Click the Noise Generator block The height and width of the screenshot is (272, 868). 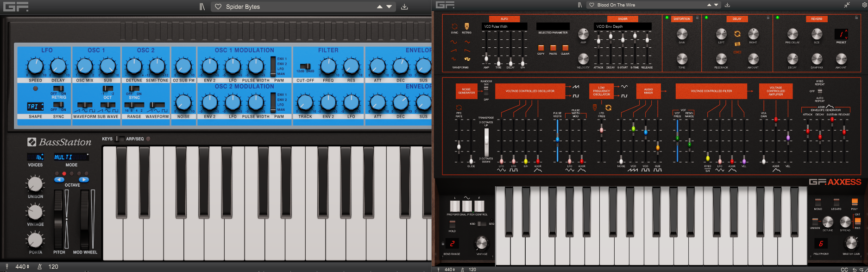[466, 91]
